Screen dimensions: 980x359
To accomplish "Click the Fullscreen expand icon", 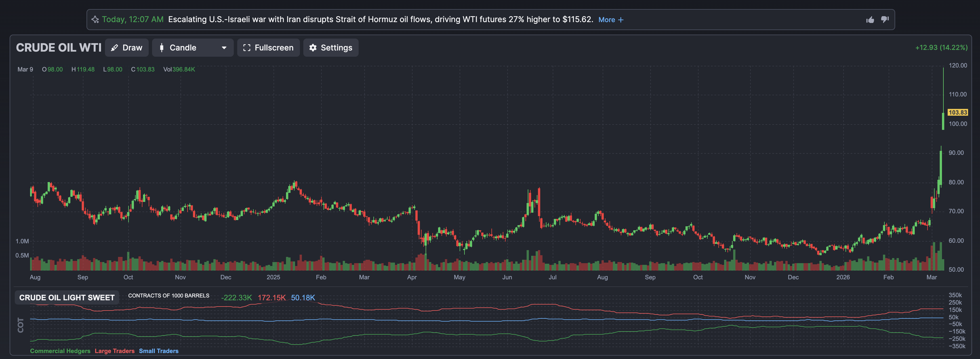I will (247, 48).
